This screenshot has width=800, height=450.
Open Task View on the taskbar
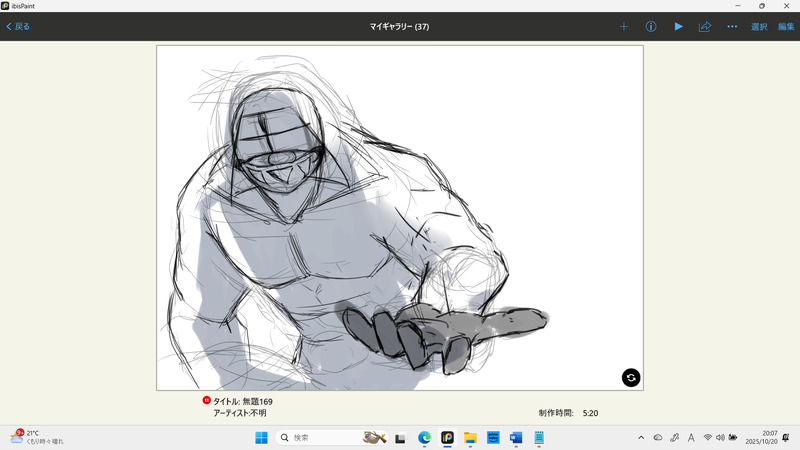(400, 438)
